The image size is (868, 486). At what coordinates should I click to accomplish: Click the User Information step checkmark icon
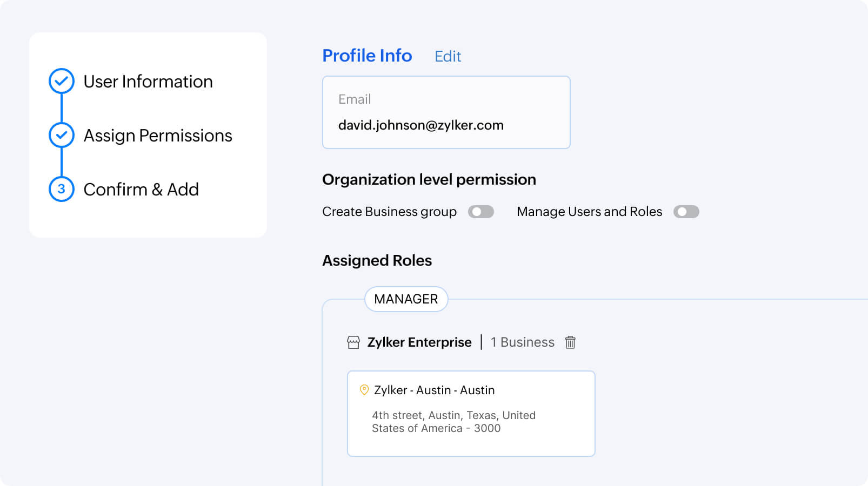(x=62, y=81)
